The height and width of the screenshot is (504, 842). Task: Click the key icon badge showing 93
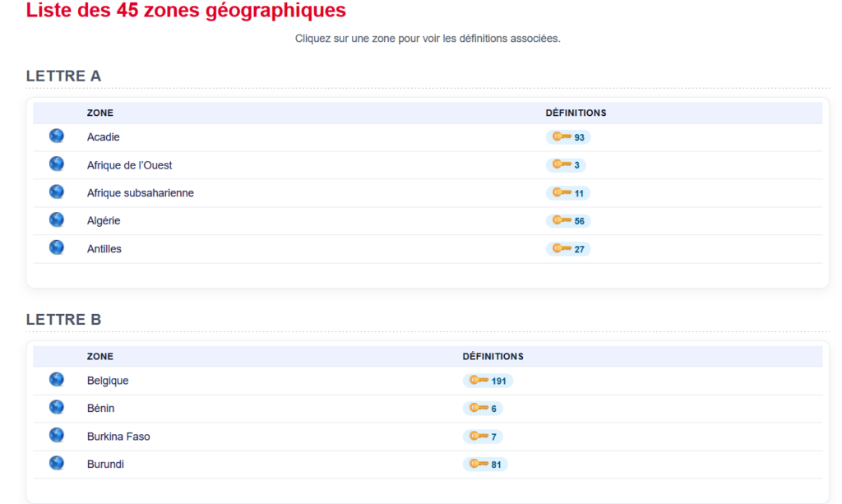point(568,136)
